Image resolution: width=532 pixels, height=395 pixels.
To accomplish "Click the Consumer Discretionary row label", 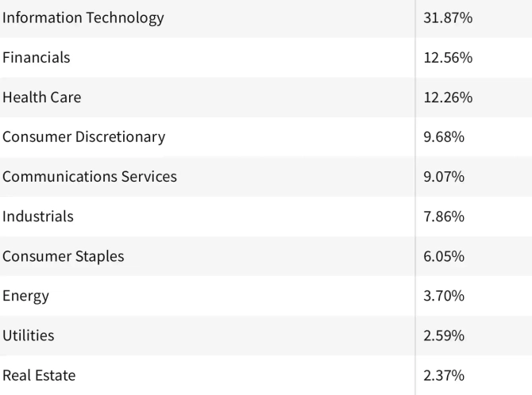I will click(84, 136).
